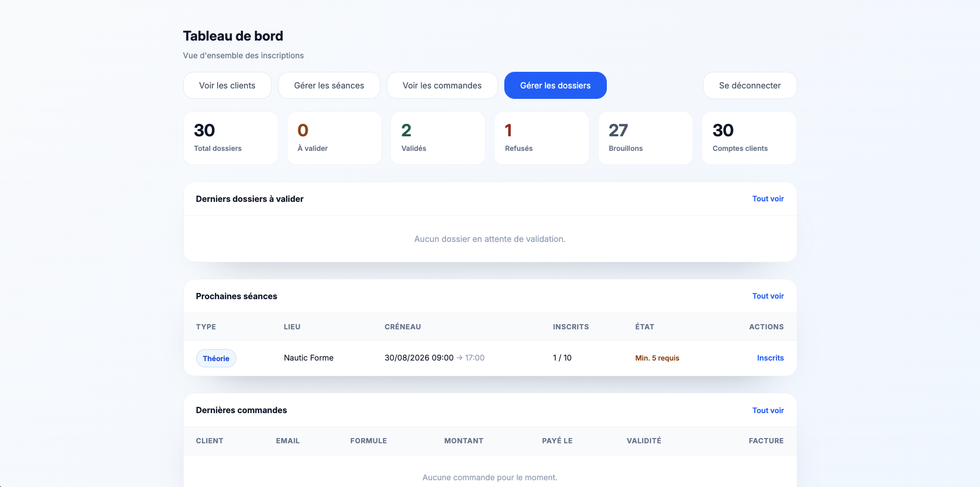The height and width of the screenshot is (487, 980).
Task: Click the VALIDITÉ column header
Action: click(x=644, y=441)
